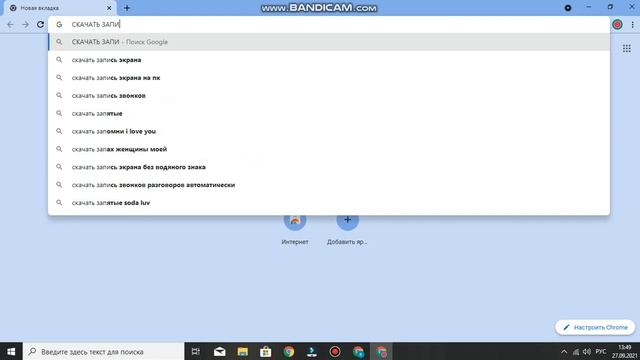Choose suggestion 'СКАЧАТЬ ЗАПИ - Поиск Google'
The image size is (640, 360).
click(329, 42)
